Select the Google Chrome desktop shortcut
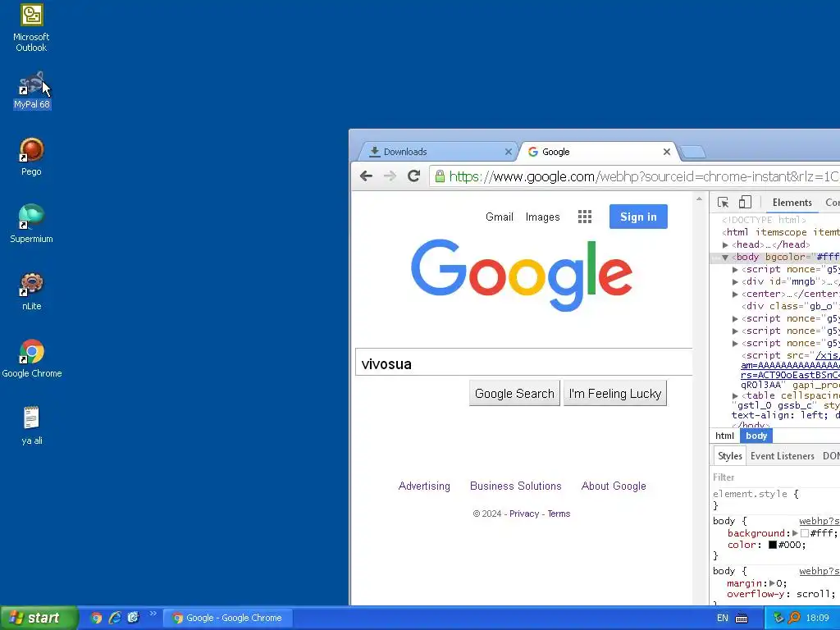Image resolution: width=840 pixels, height=630 pixels. tap(32, 359)
